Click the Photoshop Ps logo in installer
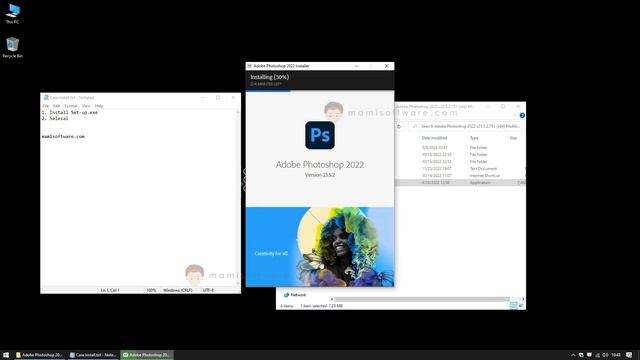The width and height of the screenshot is (640, 360). tap(320, 135)
